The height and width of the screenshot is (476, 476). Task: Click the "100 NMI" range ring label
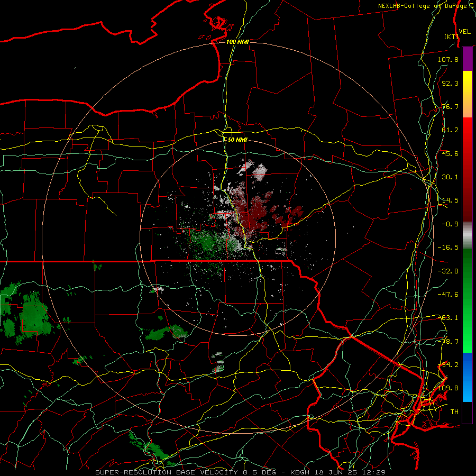[237, 42]
